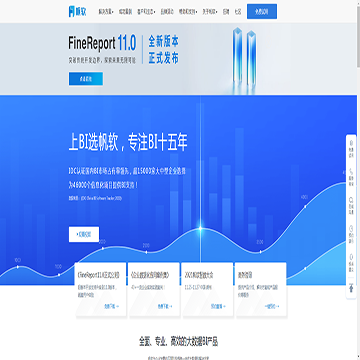
Task: Click the page's vertical scrollbar
Action: (358, 33)
